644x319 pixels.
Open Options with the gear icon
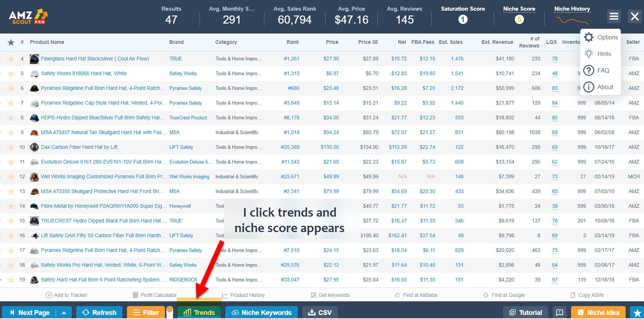tap(589, 37)
